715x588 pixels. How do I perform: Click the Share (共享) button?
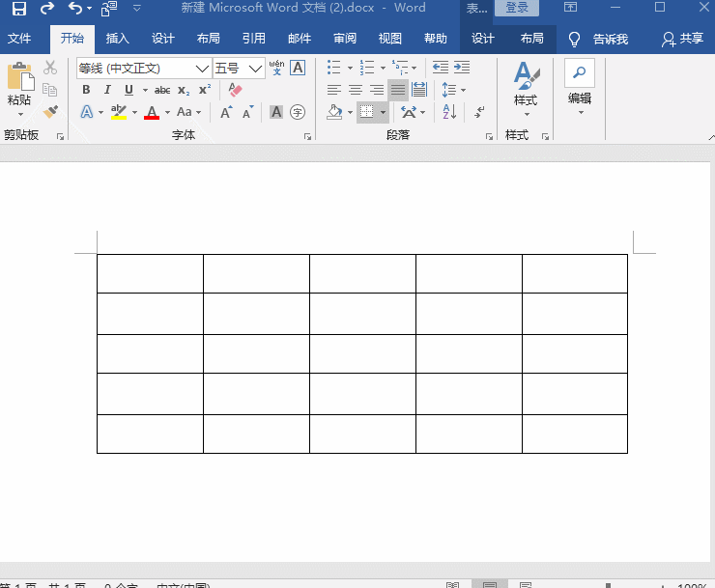682,39
